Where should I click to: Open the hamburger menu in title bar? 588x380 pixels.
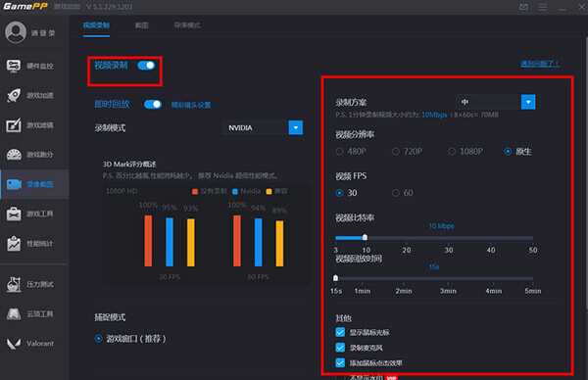coord(542,7)
